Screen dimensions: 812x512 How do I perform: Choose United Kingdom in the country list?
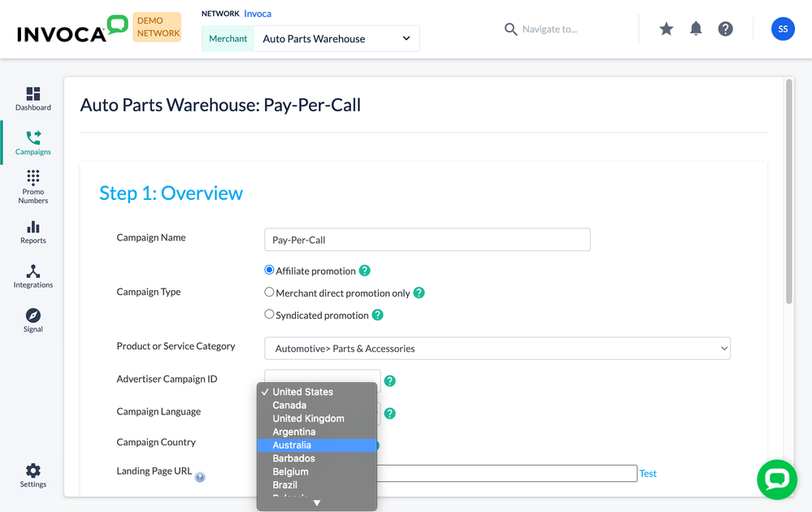(317, 419)
